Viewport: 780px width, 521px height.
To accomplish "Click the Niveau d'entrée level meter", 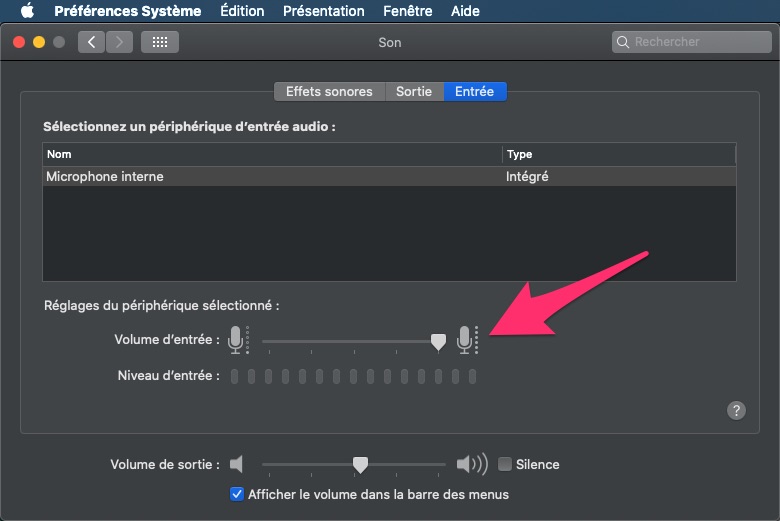I will [x=353, y=376].
